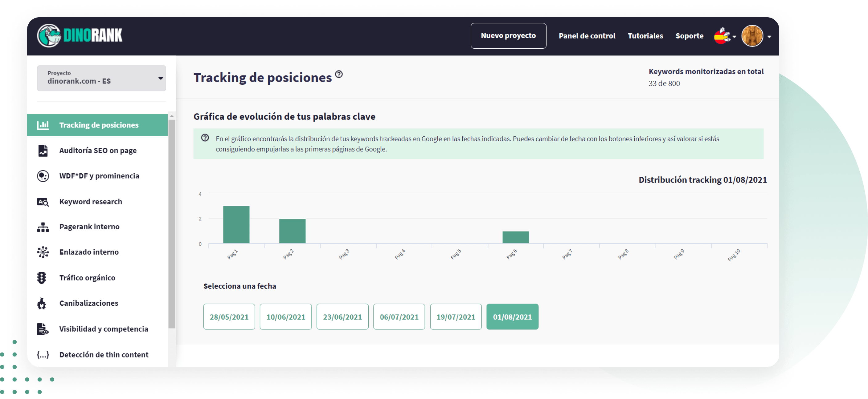The image size is (868, 399).
Task: Expand the language selector arrow
Action: [735, 37]
